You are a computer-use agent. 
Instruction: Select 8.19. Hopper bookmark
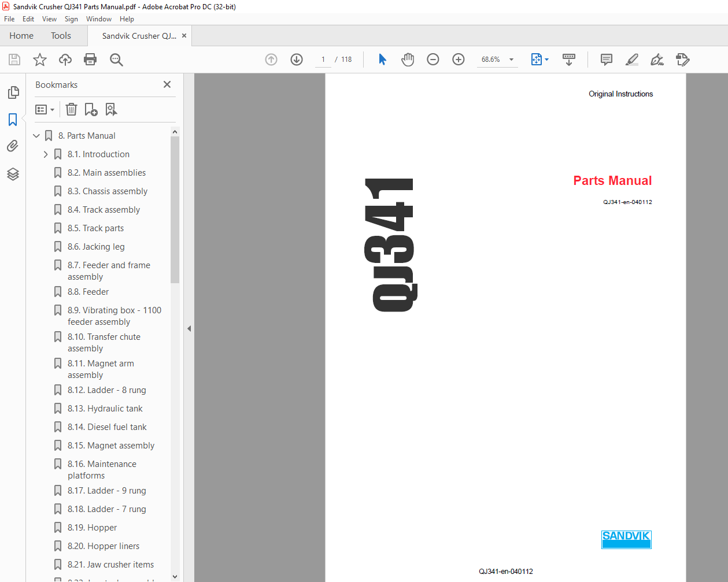pos(92,528)
